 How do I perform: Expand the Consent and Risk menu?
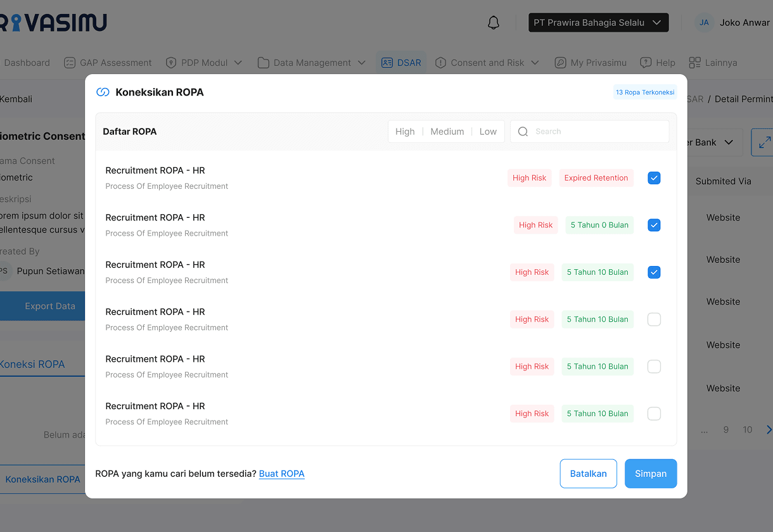pos(487,63)
